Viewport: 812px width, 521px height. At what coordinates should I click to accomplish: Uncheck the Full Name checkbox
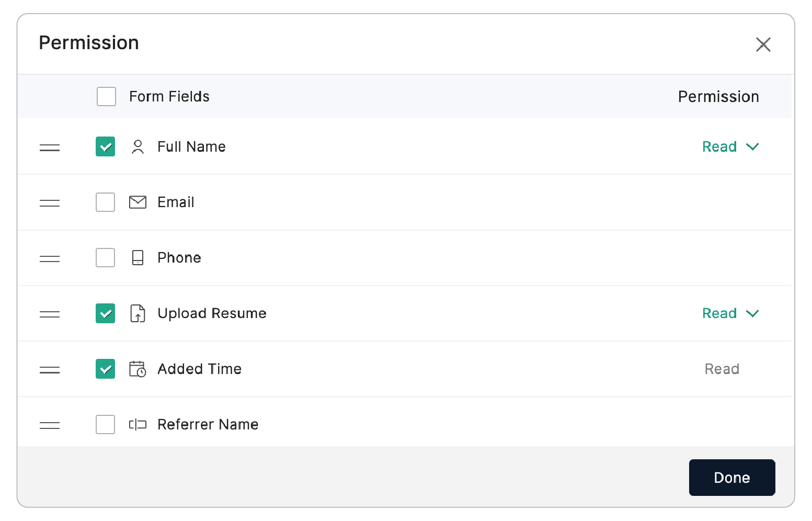(x=105, y=147)
